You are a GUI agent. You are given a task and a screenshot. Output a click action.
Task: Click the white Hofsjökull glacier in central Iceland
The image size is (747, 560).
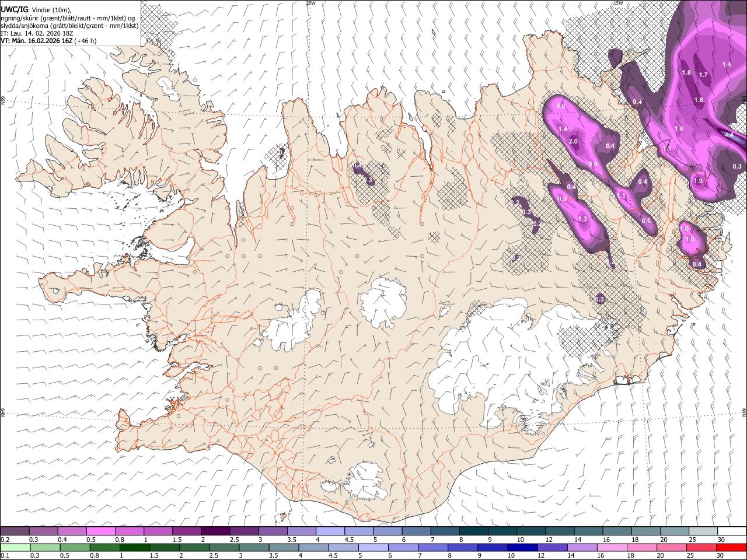(383, 302)
